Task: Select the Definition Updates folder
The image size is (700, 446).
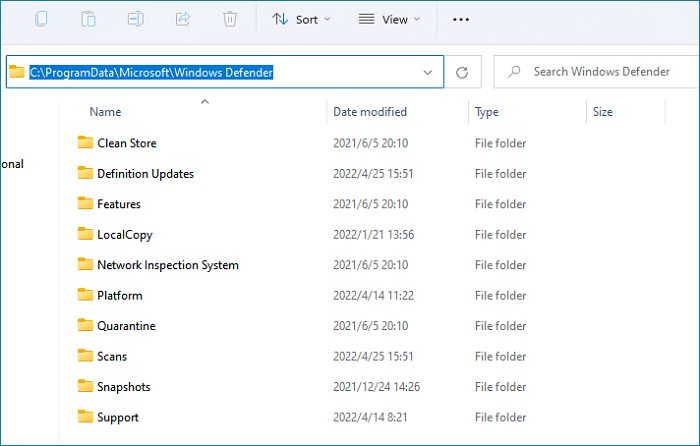Action: (x=145, y=174)
